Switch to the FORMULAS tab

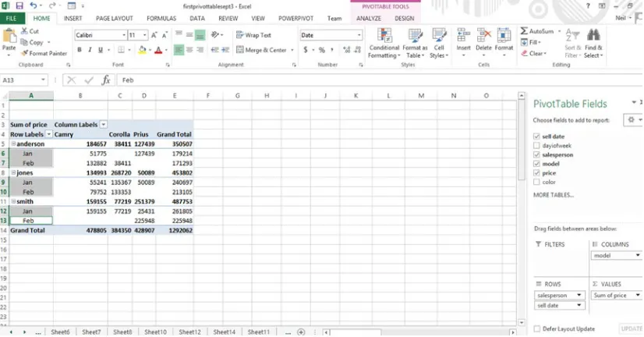161,19
